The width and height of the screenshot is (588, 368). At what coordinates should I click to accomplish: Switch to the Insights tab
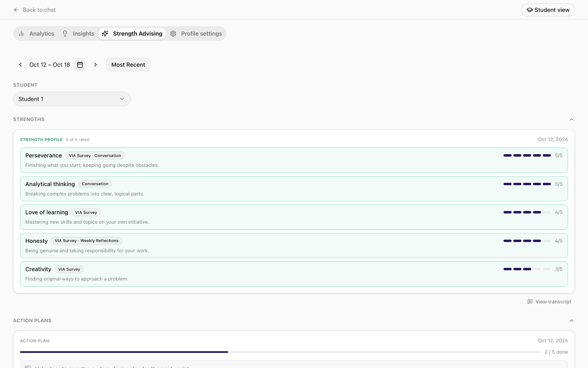tap(78, 34)
